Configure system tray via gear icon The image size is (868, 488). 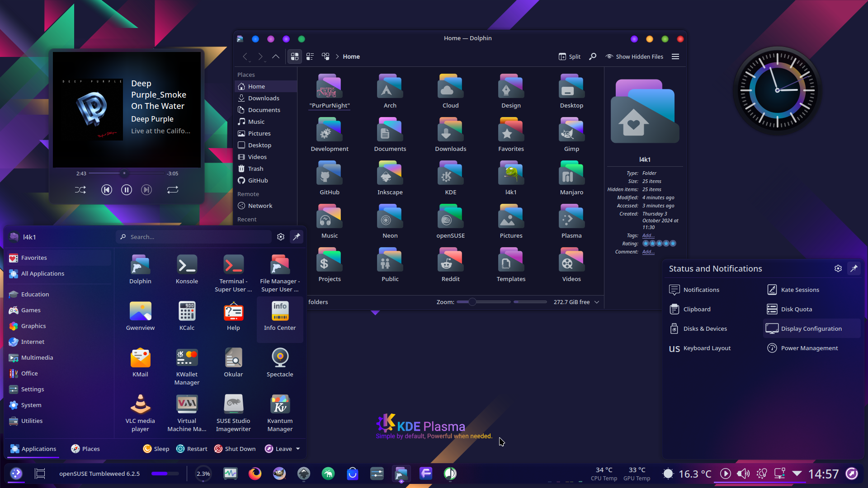pos(838,268)
